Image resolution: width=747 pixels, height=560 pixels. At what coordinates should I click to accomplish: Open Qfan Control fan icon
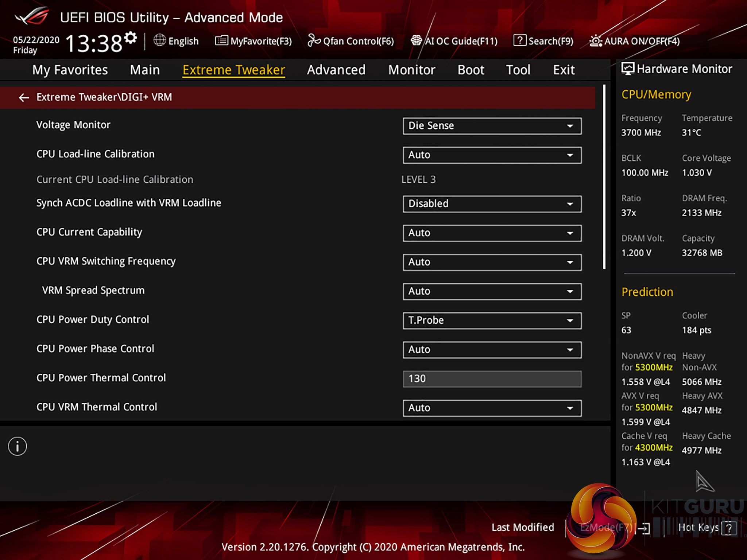tap(314, 40)
